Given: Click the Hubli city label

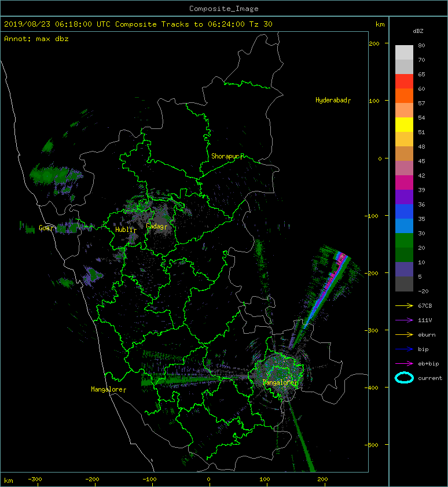Looking at the screenshot, I should coord(126,230).
